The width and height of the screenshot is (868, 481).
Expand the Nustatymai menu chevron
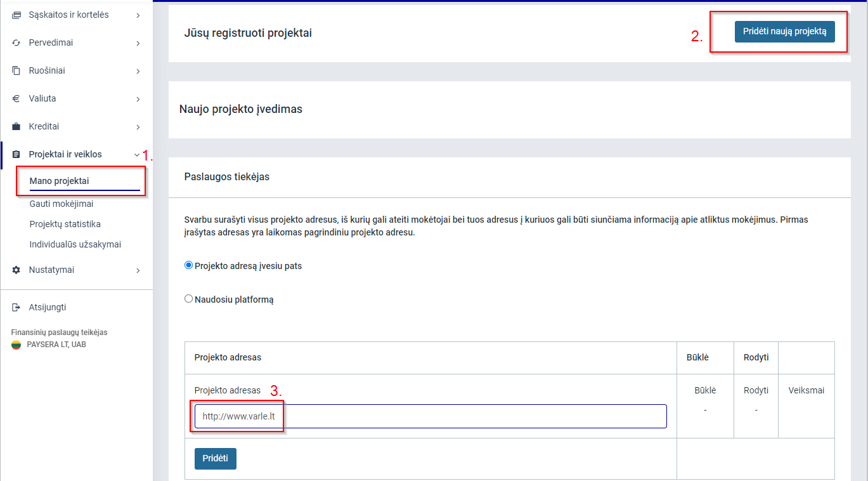(x=138, y=270)
